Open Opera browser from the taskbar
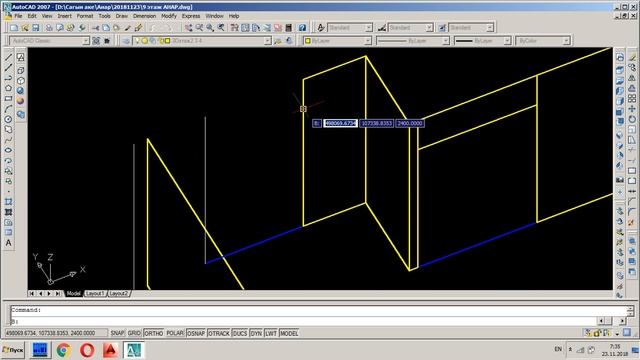Screen dimensions: 640x360 pyautogui.click(x=87, y=350)
